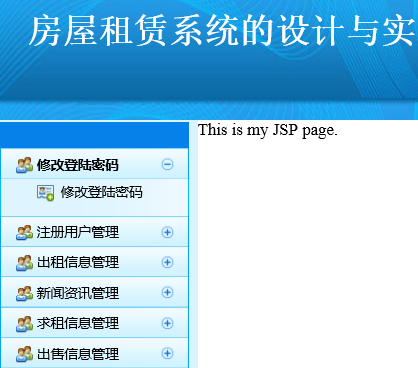The image size is (418, 368).
Task: Expand 注册用户管理 with its plus button
Action: pos(167,232)
